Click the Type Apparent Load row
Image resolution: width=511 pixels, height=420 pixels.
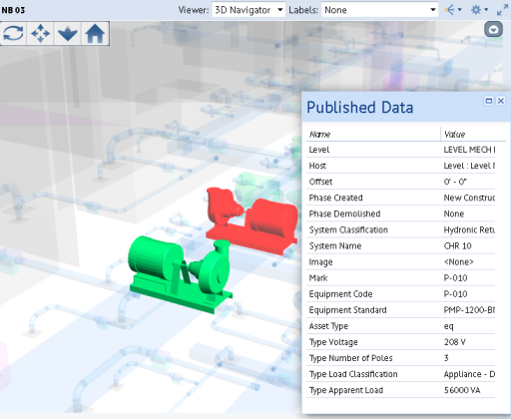[400, 390]
